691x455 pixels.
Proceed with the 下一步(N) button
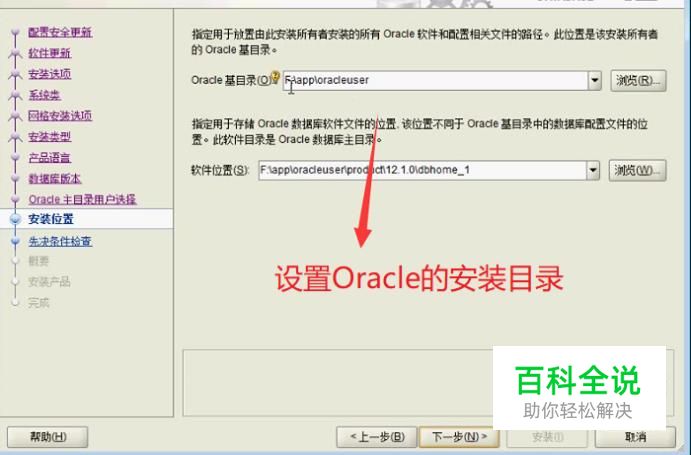[x=459, y=437]
